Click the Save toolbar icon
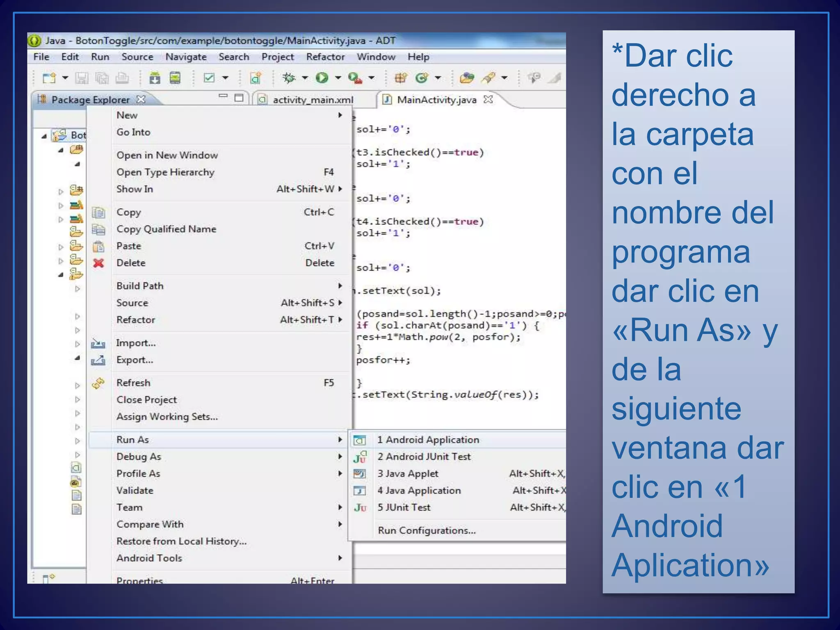The height and width of the screenshot is (630, 840). coord(82,78)
